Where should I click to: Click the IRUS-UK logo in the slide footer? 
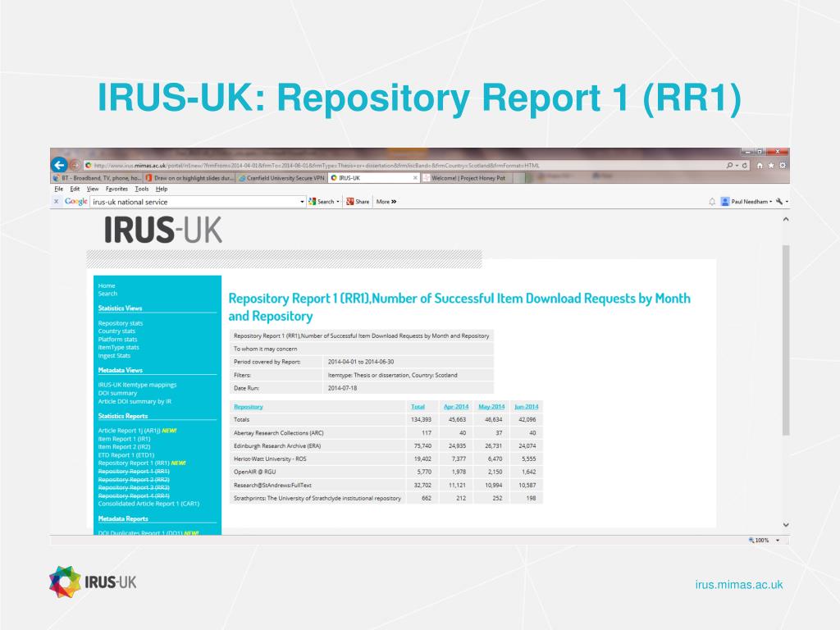tap(93, 582)
